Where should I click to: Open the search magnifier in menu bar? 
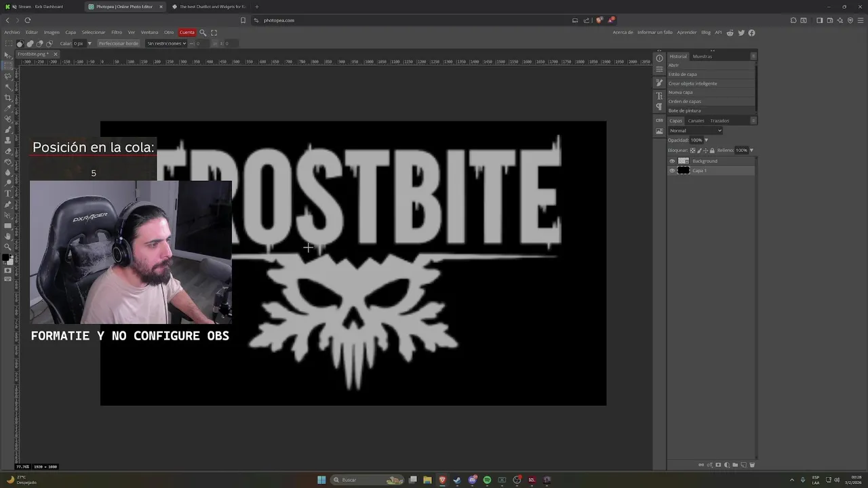tap(203, 33)
